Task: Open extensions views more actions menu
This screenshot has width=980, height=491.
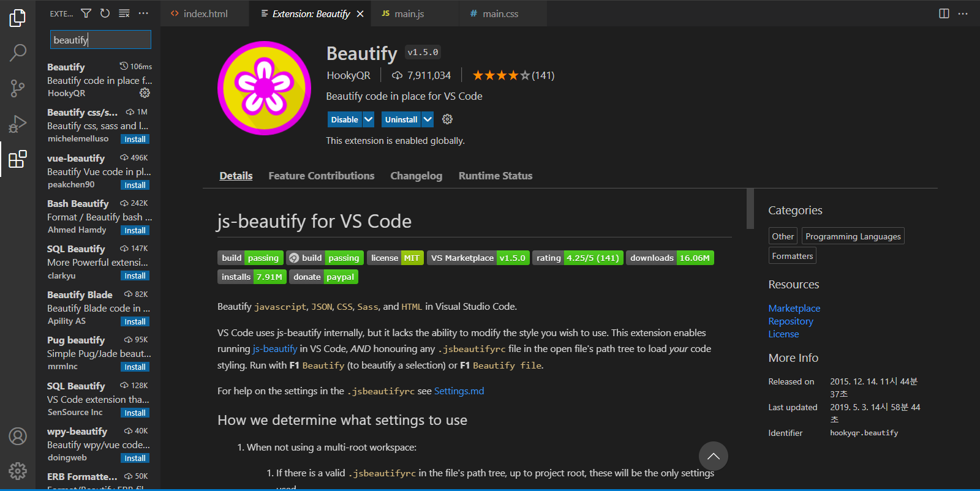Action: pyautogui.click(x=143, y=13)
